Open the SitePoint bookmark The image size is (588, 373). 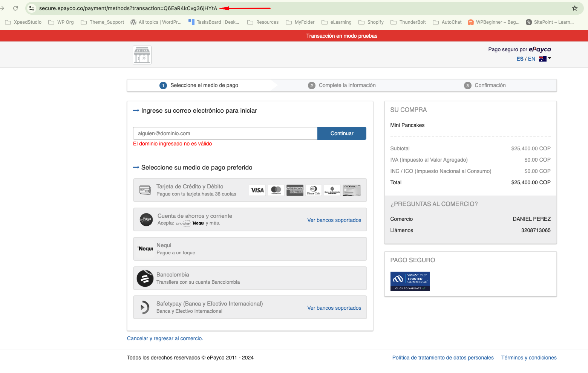[x=550, y=22]
